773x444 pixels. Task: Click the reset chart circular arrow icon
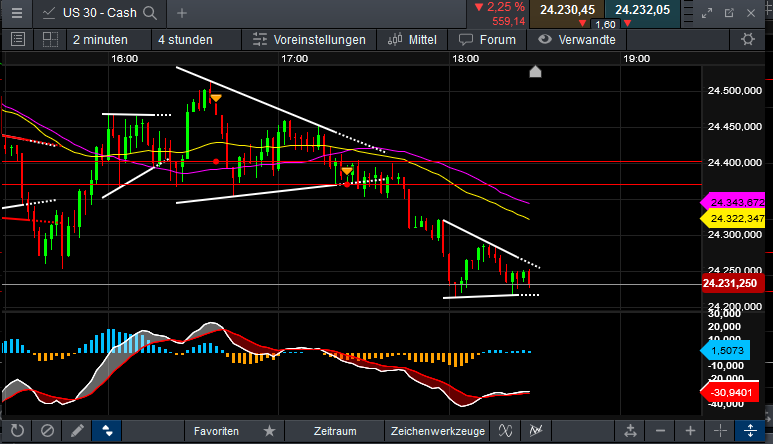(17, 431)
